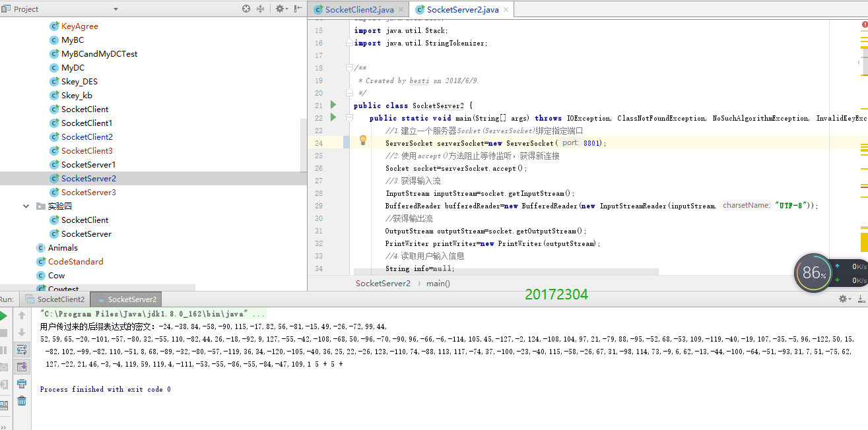Toggle soft-wrap for console output
This screenshot has height=430, width=868.
22,350
